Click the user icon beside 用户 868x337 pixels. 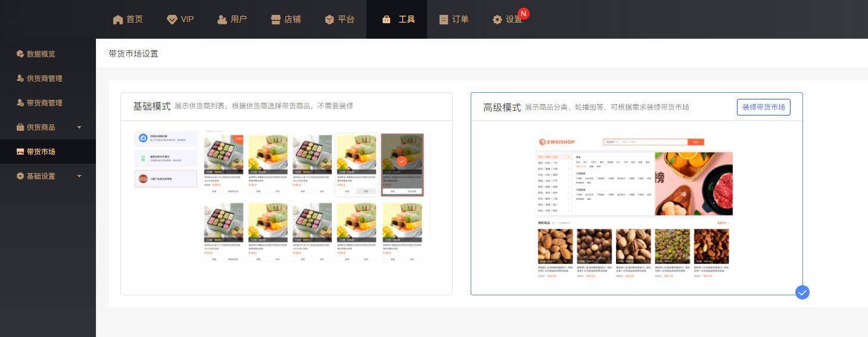[222, 20]
